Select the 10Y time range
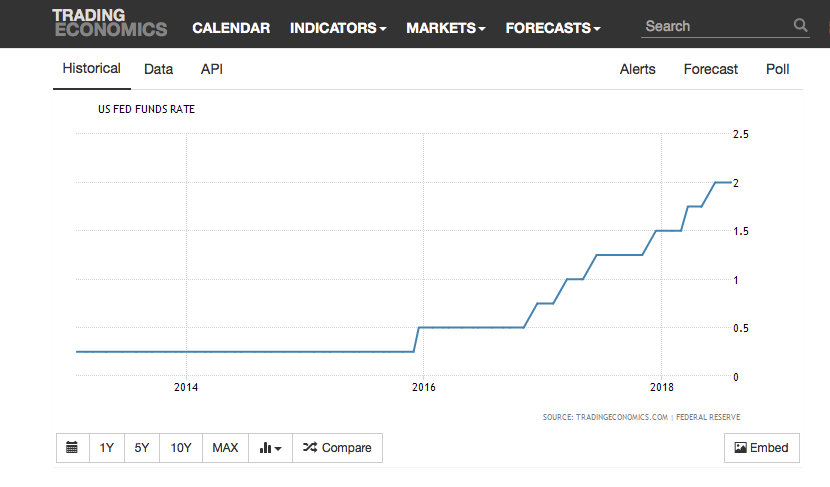Viewport: 830px width, 487px height. click(x=181, y=448)
